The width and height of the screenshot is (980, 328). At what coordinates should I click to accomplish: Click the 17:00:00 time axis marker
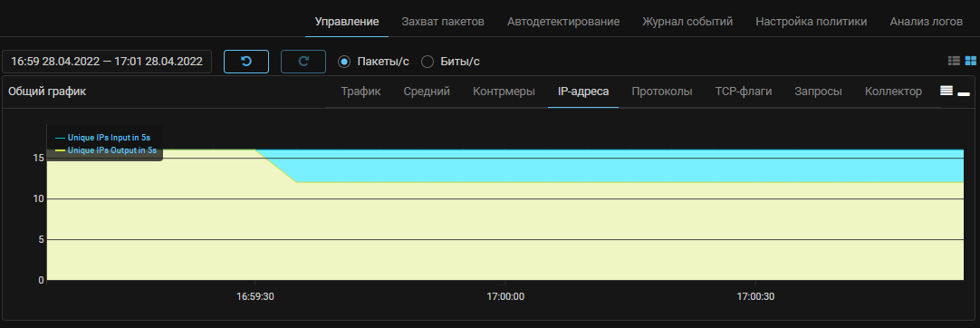505,297
